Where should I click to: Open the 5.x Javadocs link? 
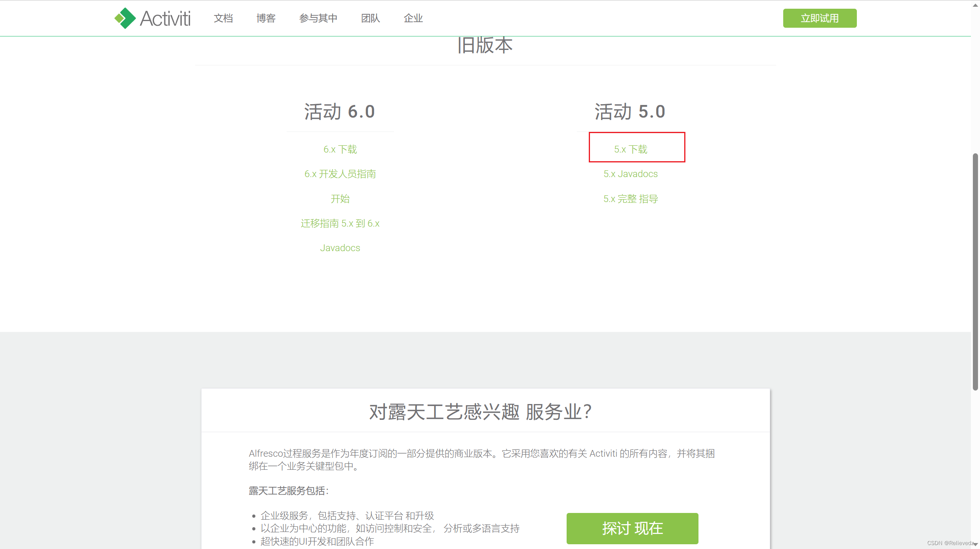point(630,174)
